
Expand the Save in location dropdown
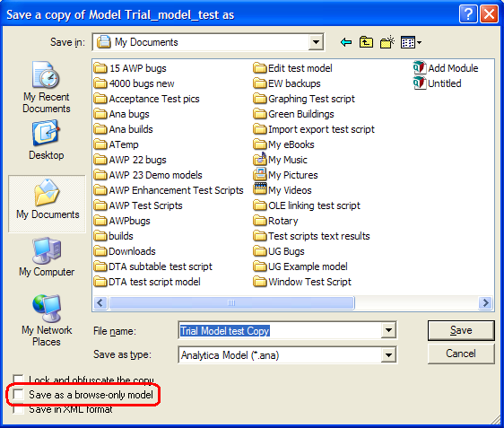[x=316, y=42]
